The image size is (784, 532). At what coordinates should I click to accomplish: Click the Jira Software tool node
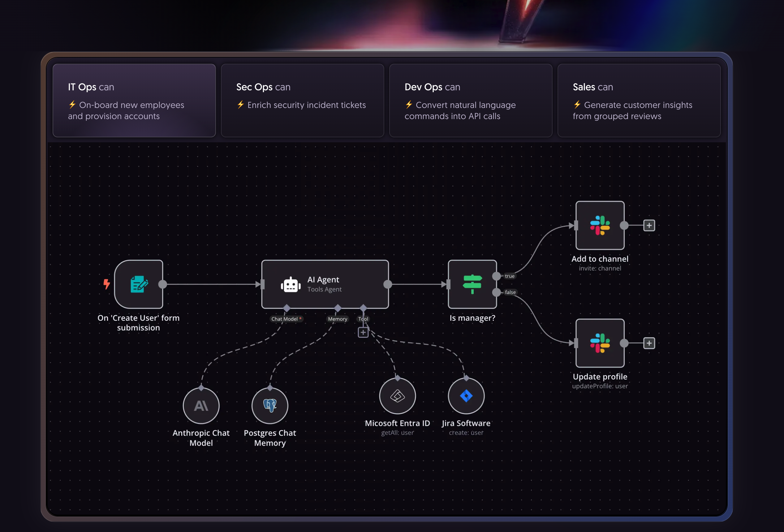click(x=466, y=396)
